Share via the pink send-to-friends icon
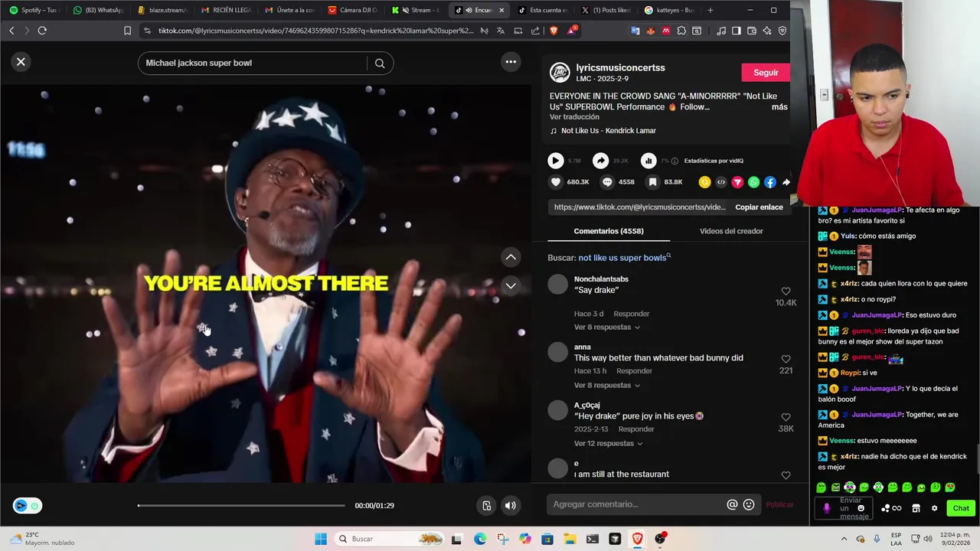The image size is (980, 551). coord(737,182)
